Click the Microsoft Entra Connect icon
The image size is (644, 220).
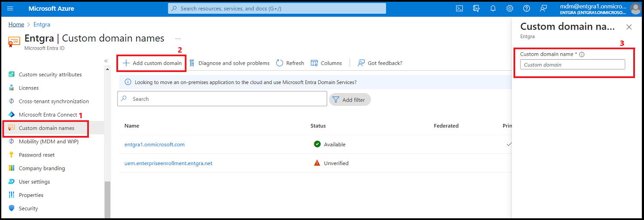(x=12, y=115)
